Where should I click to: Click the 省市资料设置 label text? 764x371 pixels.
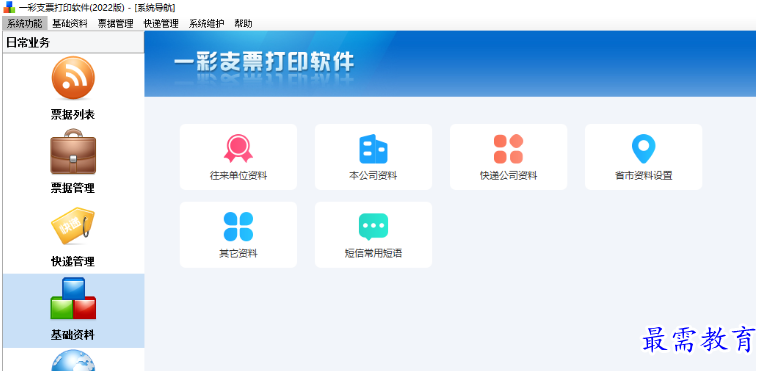coord(644,176)
